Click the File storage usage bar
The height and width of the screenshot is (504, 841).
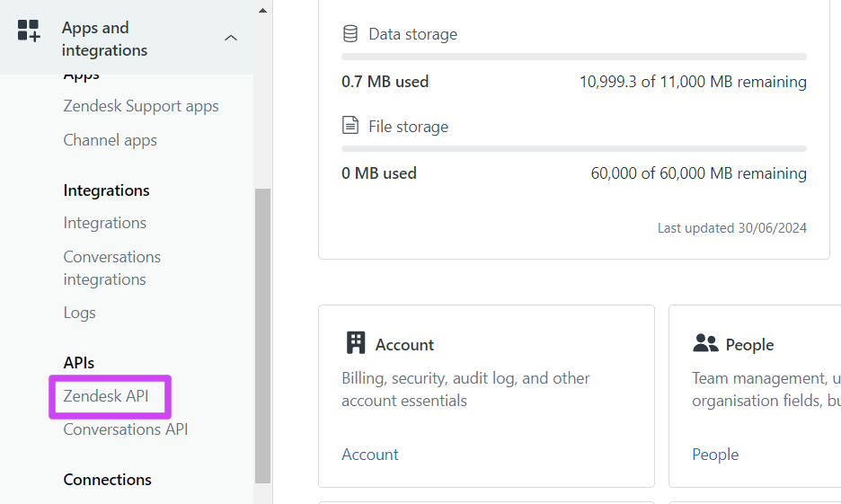point(574,148)
